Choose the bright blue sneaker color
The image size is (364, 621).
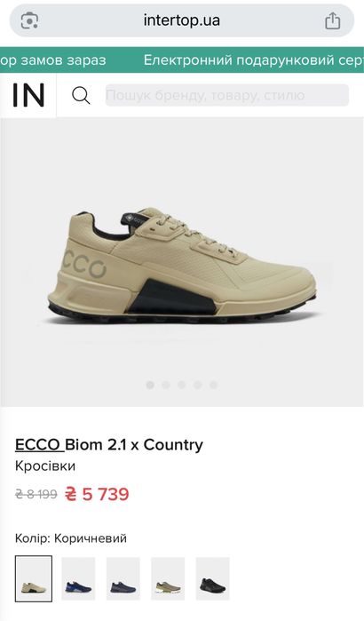click(78, 578)
